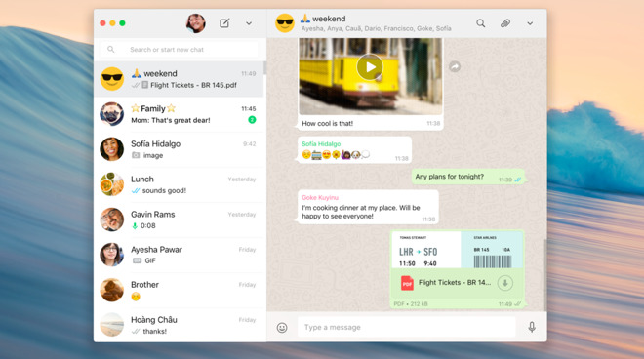
Task: Click the conversation scrollbar
Action: click(545, 275)
